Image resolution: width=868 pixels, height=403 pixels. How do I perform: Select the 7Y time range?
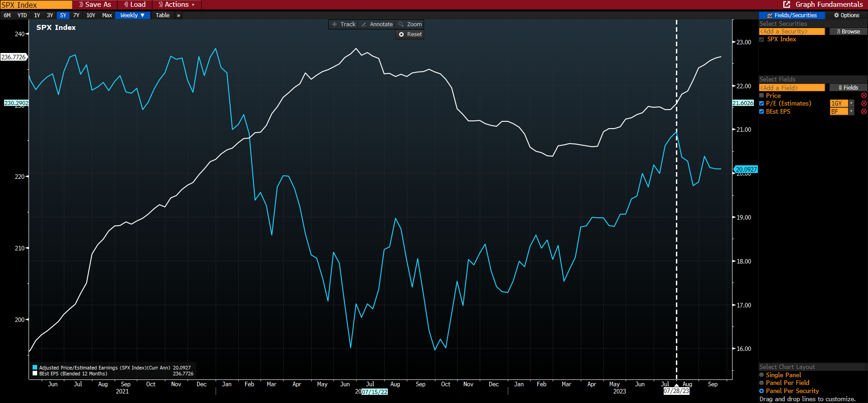coord(76,15)
